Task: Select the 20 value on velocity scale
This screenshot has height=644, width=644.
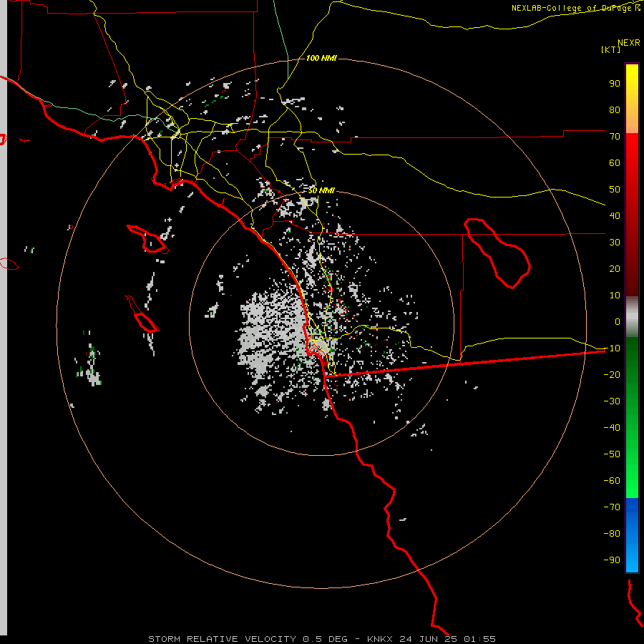Action: pos(615,269)
